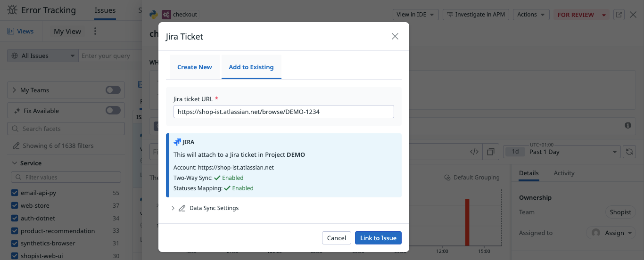Click the code view icon
This screenshot has width=644, height=260.
[474, 152]
